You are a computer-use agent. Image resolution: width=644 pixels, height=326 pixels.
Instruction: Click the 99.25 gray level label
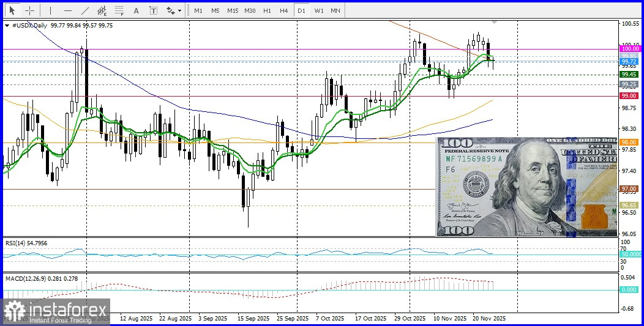tap(629, 84)
